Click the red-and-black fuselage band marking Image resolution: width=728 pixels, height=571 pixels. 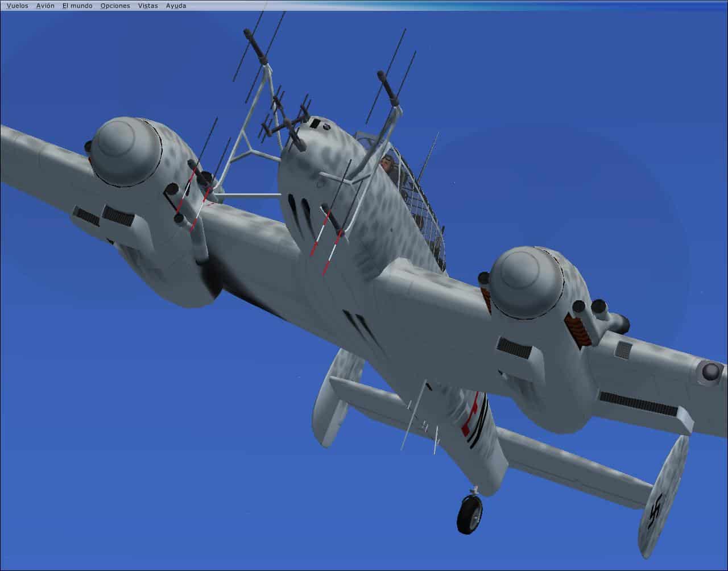(x=473, y=415)
